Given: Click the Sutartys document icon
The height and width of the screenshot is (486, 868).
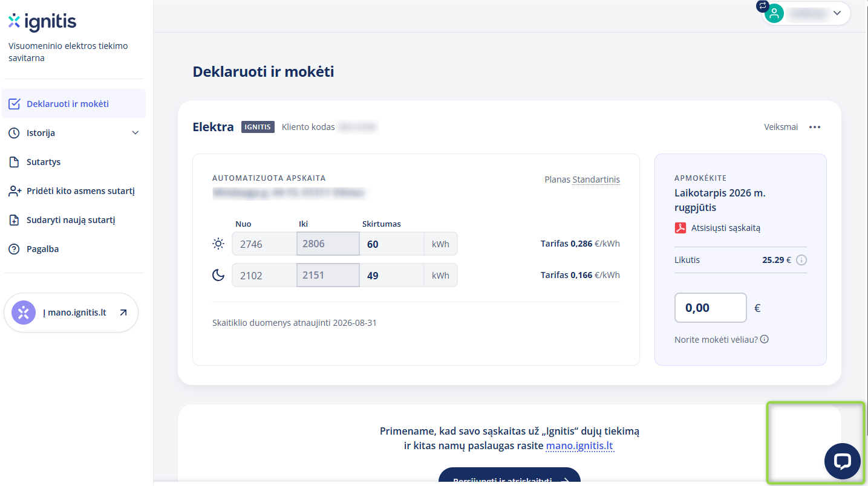Looking at the screenshot, I should pos(15,162).
